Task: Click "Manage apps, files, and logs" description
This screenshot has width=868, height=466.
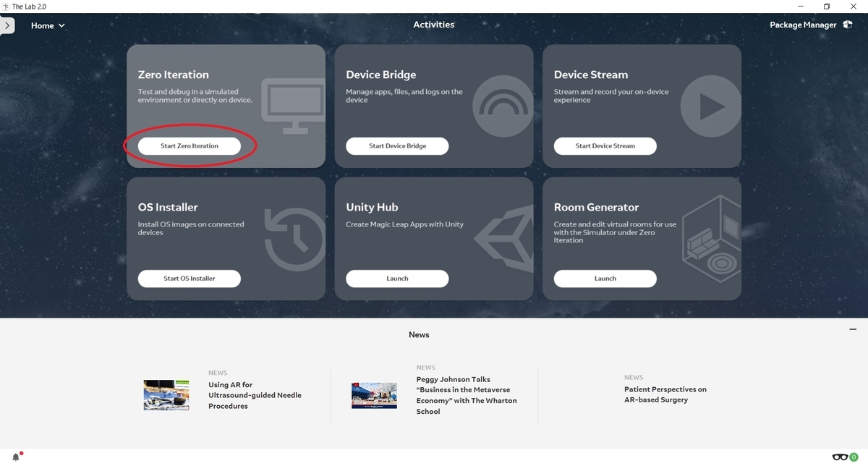Action: click(x=404, y=96)
